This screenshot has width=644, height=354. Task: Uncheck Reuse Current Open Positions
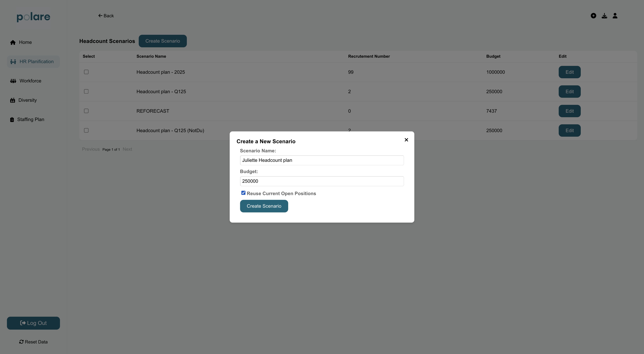coord(243,193)
